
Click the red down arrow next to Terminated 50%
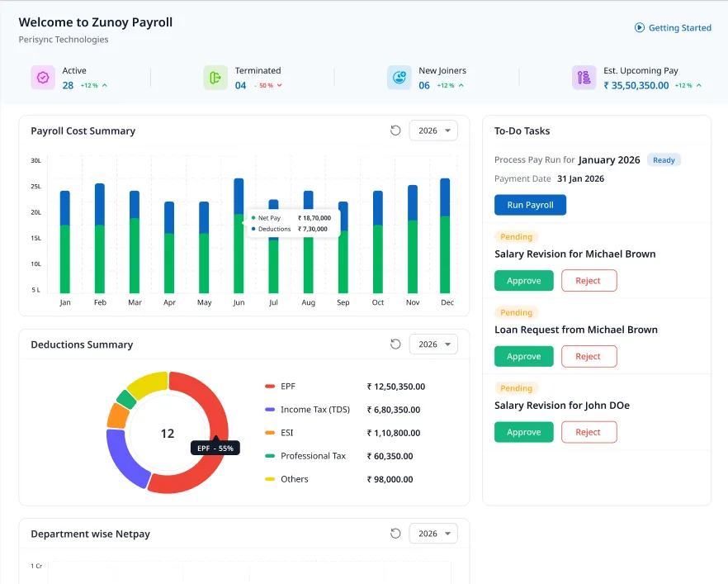tap(280, 85)
